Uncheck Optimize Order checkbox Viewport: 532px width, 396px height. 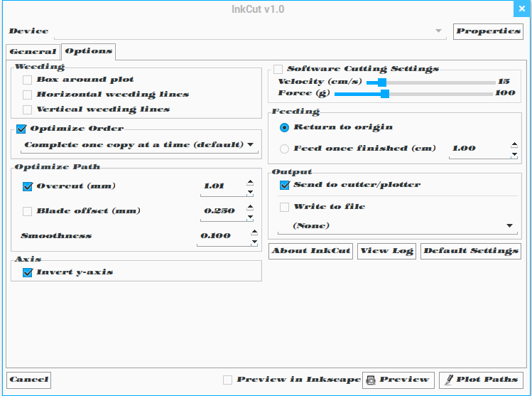[x=21, y=129]
